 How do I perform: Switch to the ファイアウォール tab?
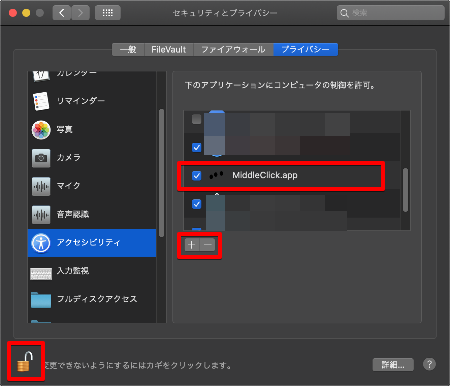(x=233, y=50)
